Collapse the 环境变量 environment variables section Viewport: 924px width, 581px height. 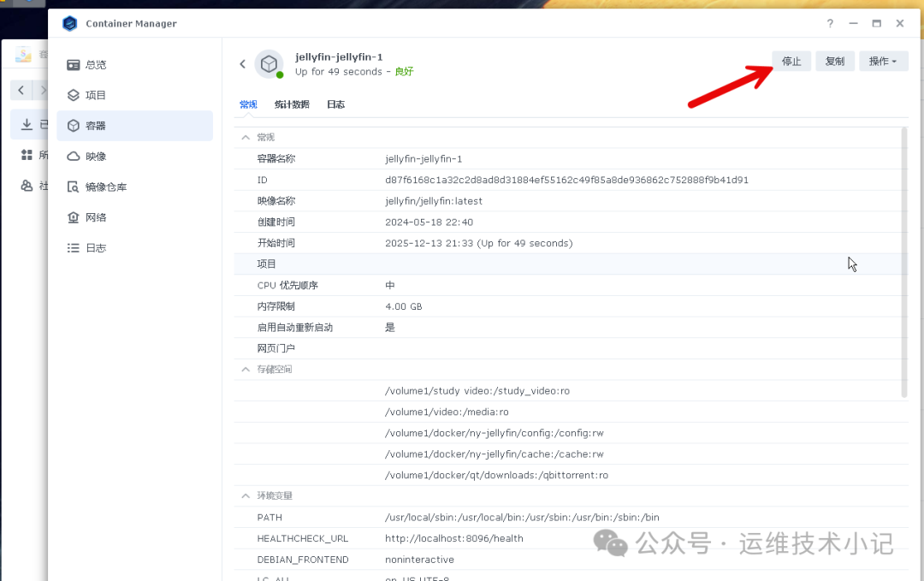[246, 496]
